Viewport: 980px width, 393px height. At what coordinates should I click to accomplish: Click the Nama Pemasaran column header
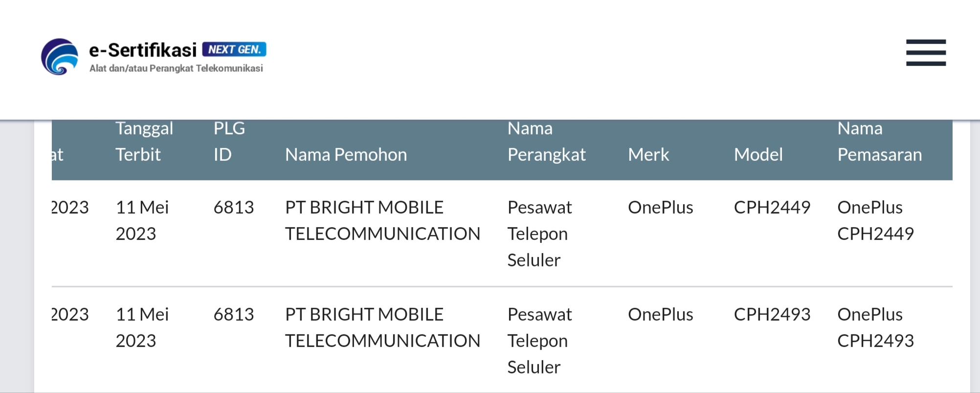(x=879, y=141)
